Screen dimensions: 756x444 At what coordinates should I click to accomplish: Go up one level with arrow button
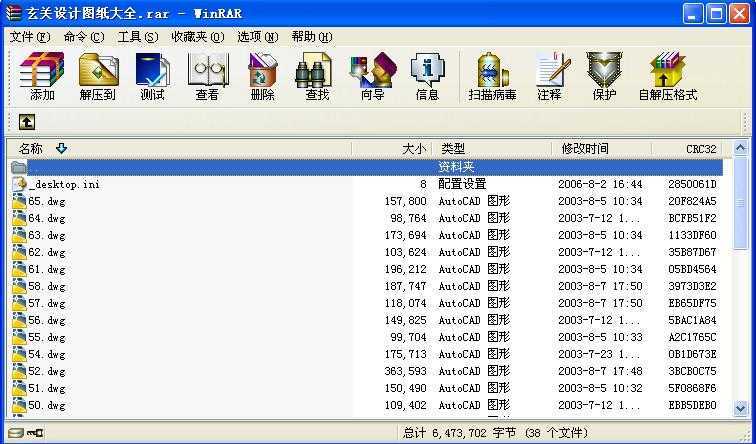tap(27, 122)
